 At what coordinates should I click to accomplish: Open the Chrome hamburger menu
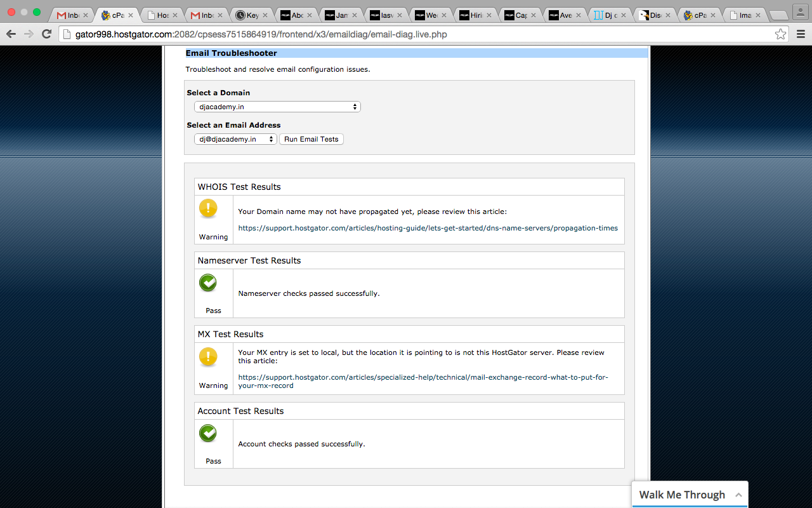(801, 34)
